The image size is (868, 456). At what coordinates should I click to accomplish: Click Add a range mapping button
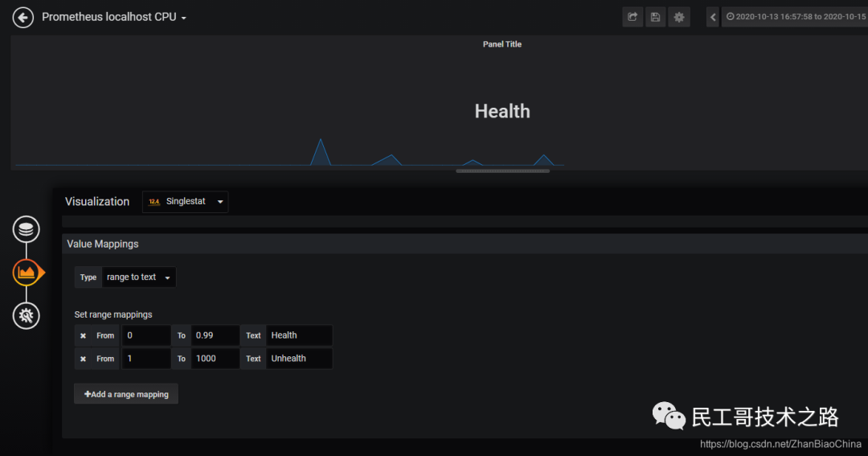(x=126, y=394)
